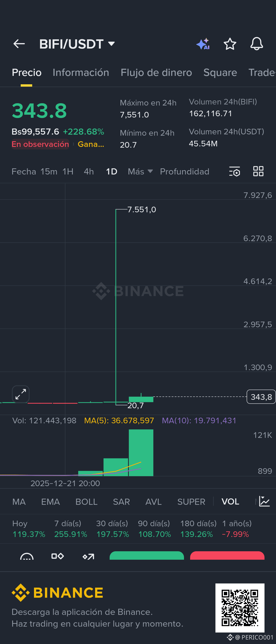Tap the En observación tag
Viewport: 276px width, 644px height.
click(40, 144)
